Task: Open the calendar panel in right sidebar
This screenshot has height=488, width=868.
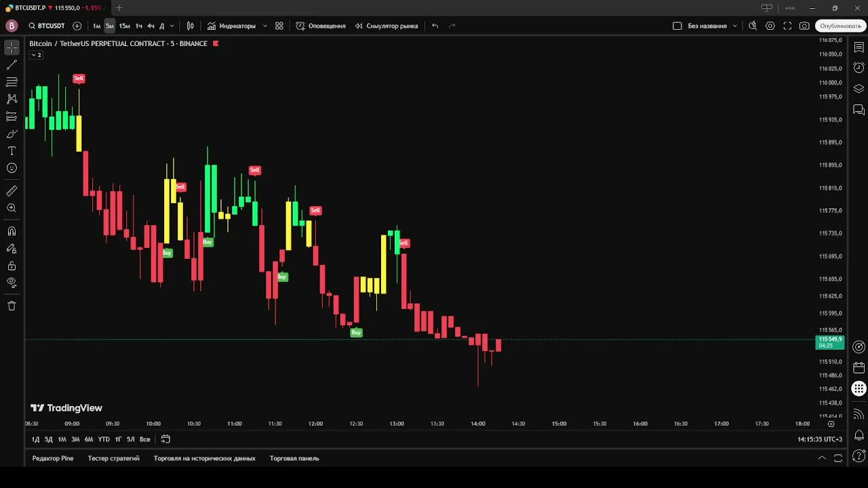Action: pyautogui.click(x=859, y=368)
